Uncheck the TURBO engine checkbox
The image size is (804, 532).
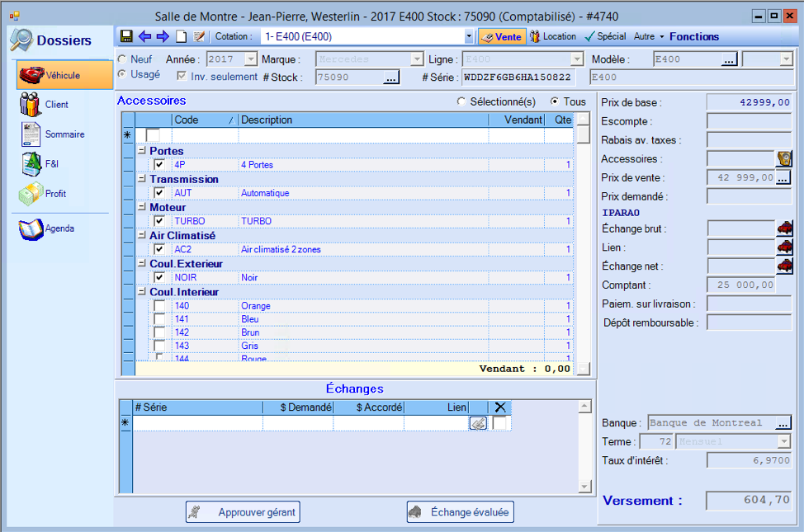[159, 221]
